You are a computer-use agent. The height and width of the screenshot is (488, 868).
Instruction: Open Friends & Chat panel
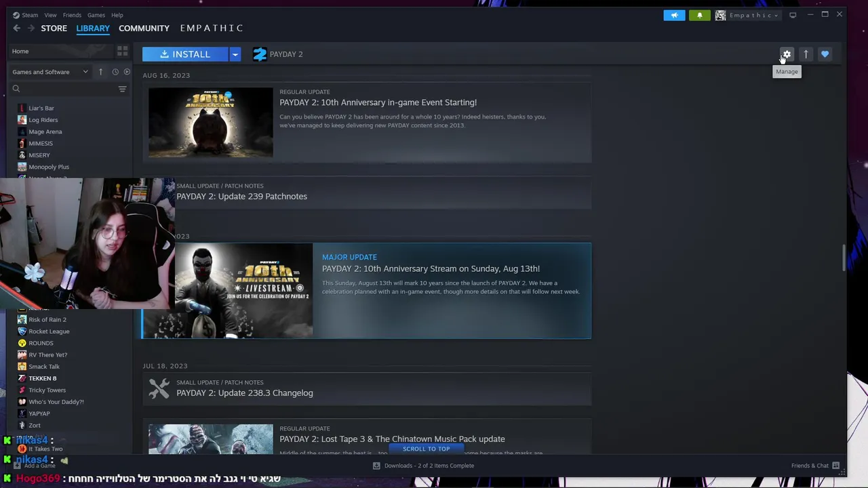814,466
